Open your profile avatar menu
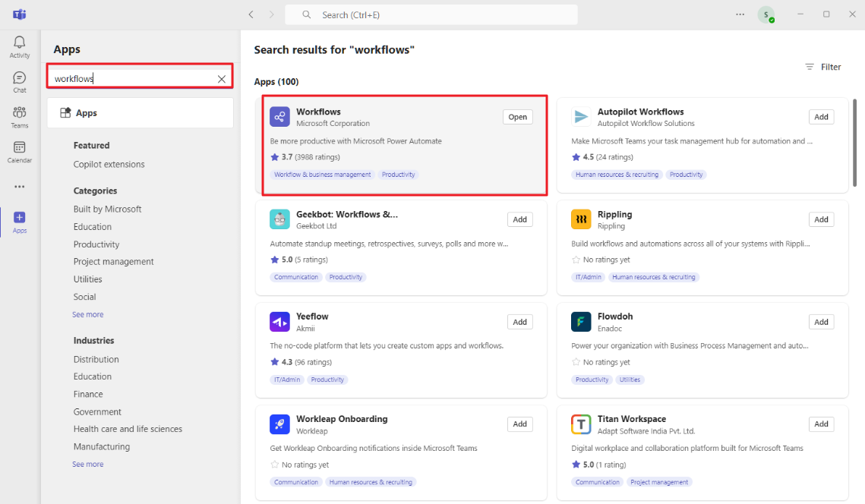Image resolution: width=865 pixels, height=504 pixels. pos(767,14)
